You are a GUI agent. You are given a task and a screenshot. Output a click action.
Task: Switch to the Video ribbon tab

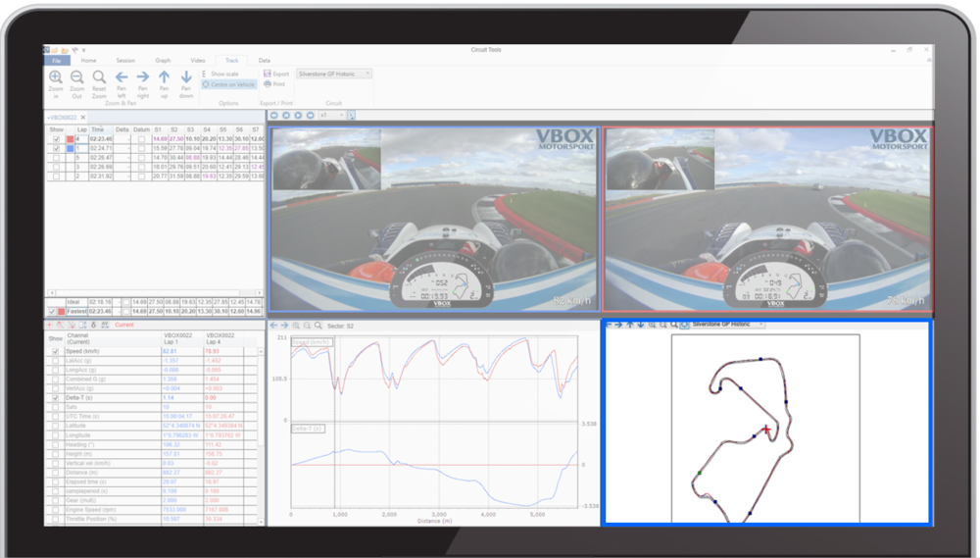click(x=198, y=61)
